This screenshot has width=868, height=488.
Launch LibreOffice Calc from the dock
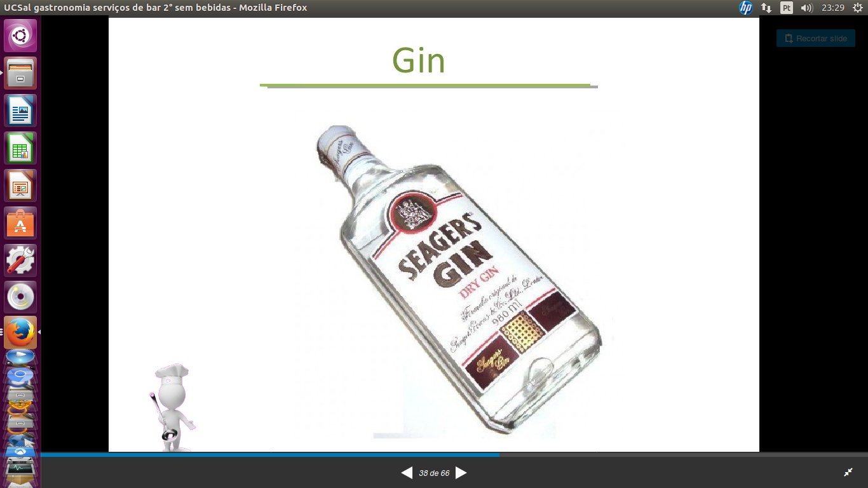[20, 148]
